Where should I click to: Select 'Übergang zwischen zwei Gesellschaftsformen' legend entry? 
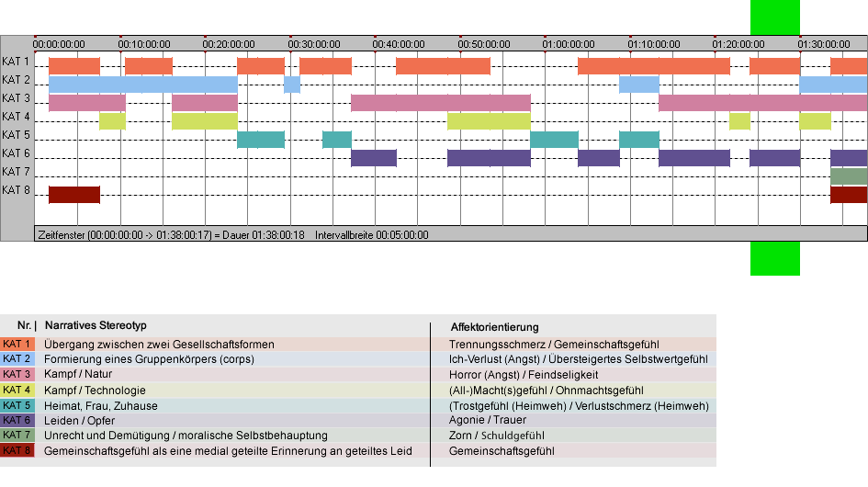[160, 344]
